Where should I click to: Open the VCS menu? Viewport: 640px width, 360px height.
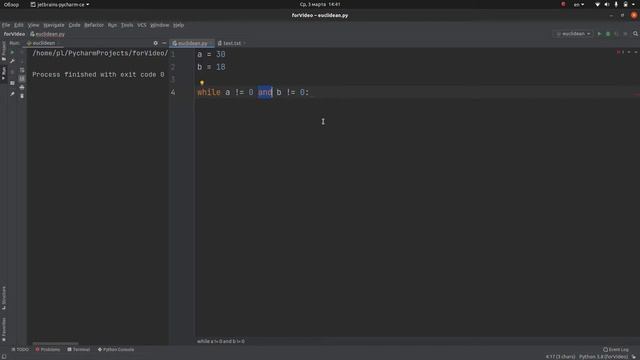coord(142,25)
